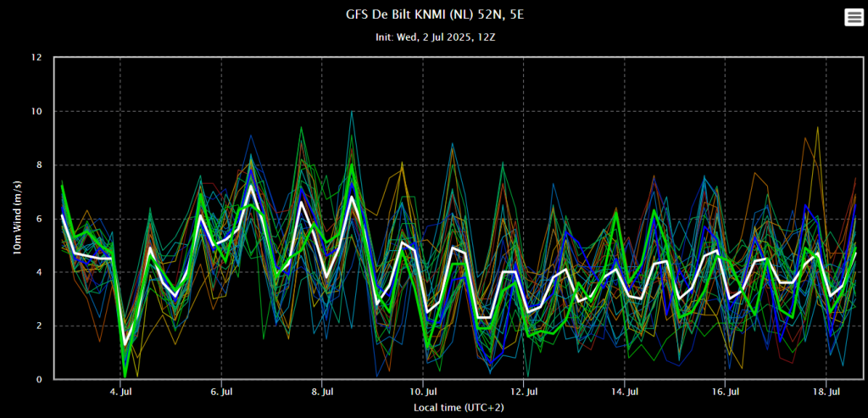Open the chart context menu hamburger icon

[x=853, y=18]
